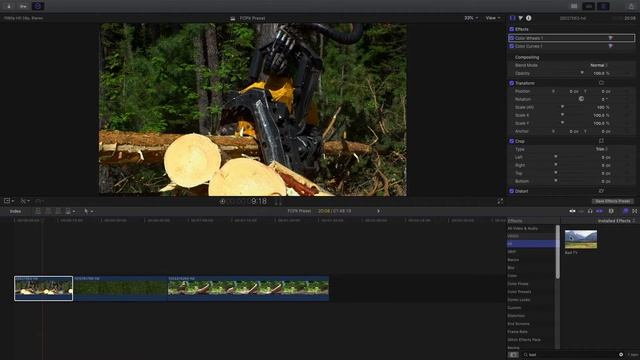This screenshot has width=640, height=360.
Task: Toggle audio skimming icon
Action: pos(581,211)
